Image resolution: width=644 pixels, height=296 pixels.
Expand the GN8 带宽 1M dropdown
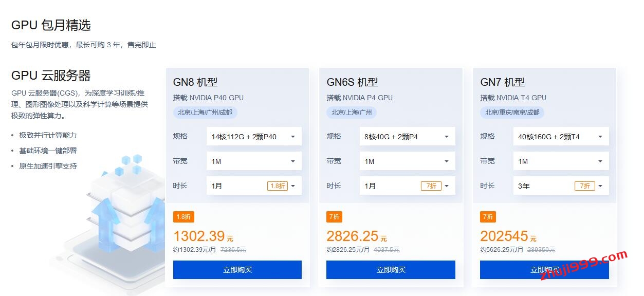(x=253, y=161)
